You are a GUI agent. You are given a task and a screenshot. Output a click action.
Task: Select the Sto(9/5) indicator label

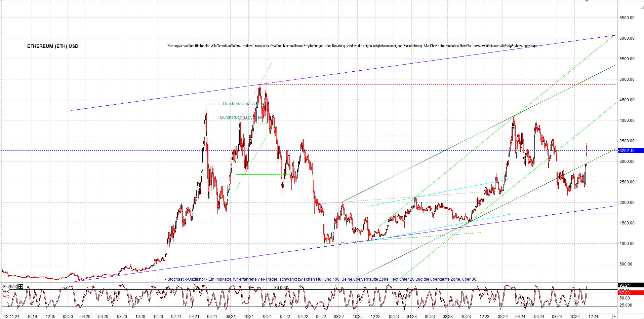[x=9, y=286]
